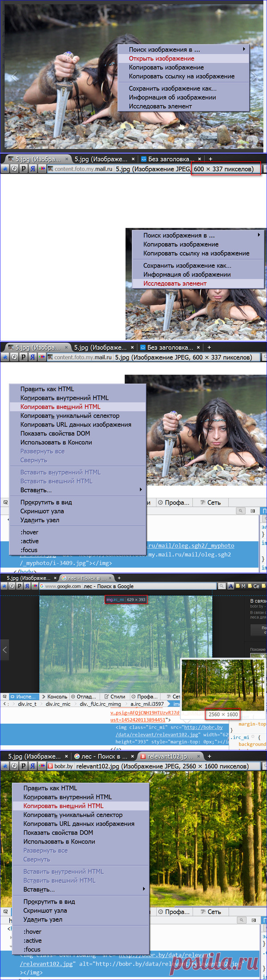
Task: Select breadcrumb node div.irc_mic
Action: coord(58,704)
